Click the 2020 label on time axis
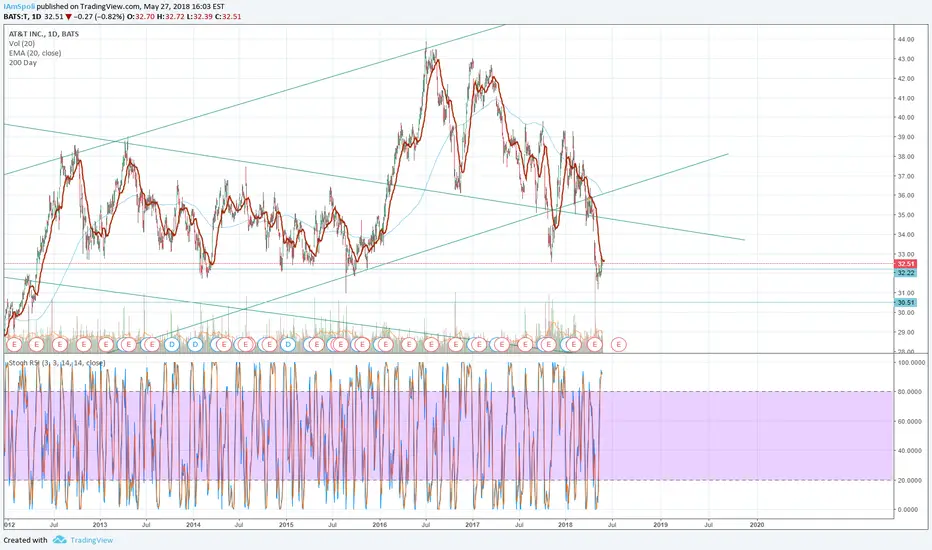The width and height of the screenshot is (932, 550). [757, 524]
